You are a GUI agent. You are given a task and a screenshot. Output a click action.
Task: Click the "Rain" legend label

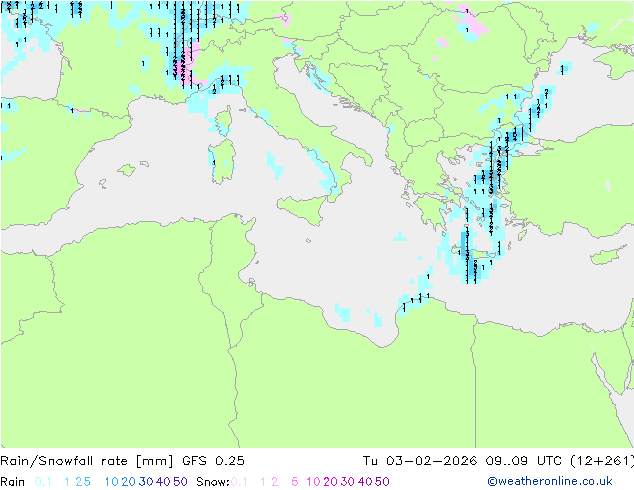(13, 482)
